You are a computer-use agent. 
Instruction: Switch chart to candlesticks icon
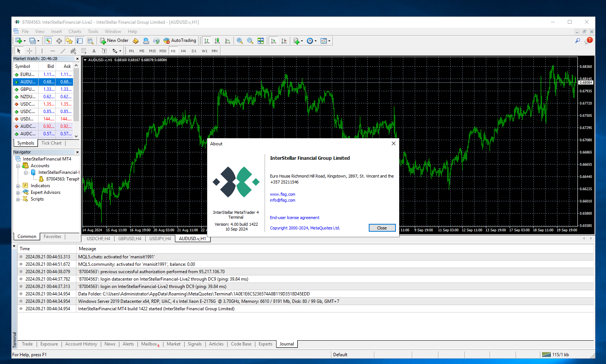[217, 41]
